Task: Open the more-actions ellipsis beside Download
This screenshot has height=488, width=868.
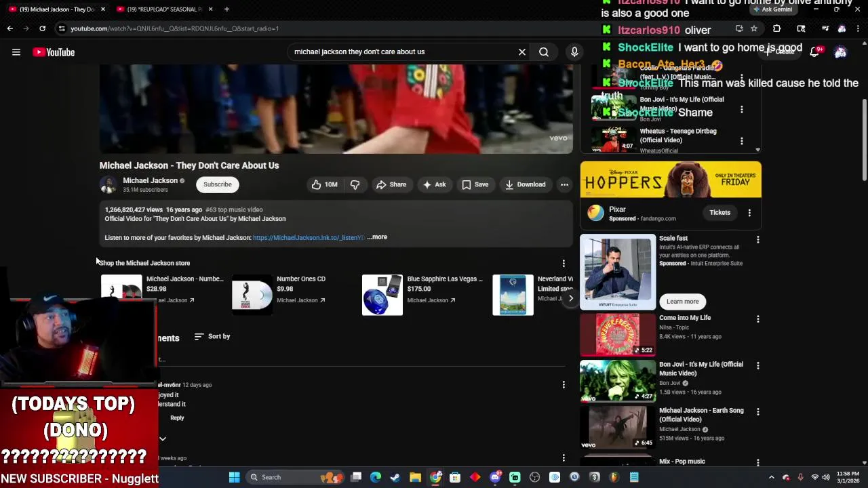Action: point(564,184)
